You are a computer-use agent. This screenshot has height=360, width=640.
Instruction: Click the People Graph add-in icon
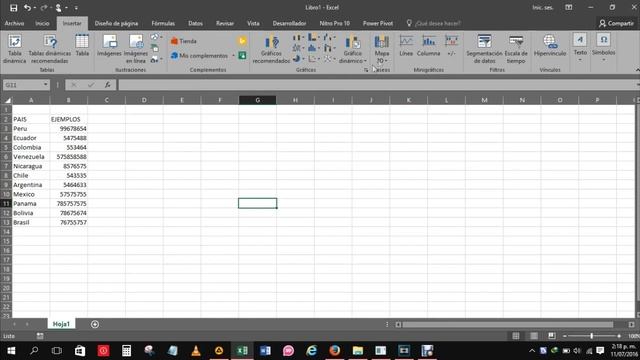pos(242,55)
